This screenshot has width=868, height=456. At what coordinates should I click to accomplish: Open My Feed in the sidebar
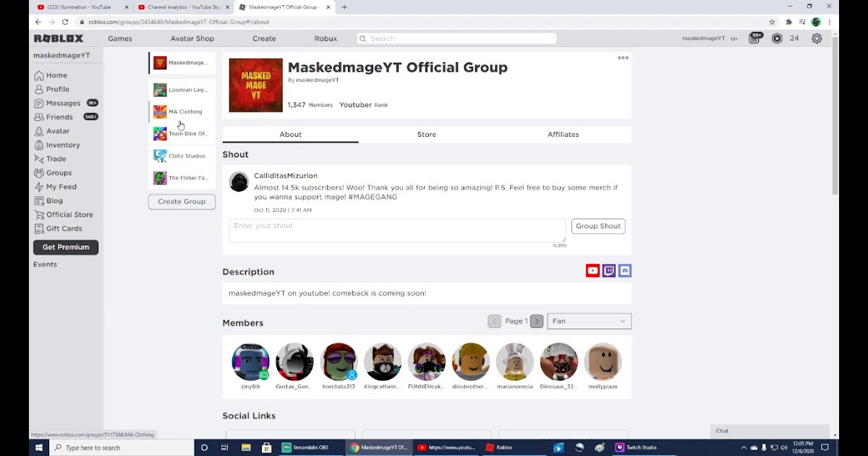[x=55, y=187]
